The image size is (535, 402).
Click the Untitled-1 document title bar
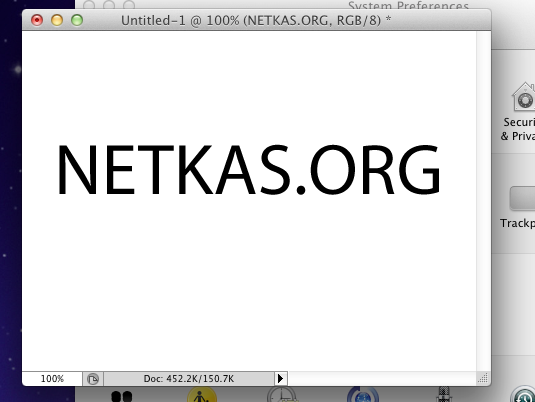[x=256, y=20]
